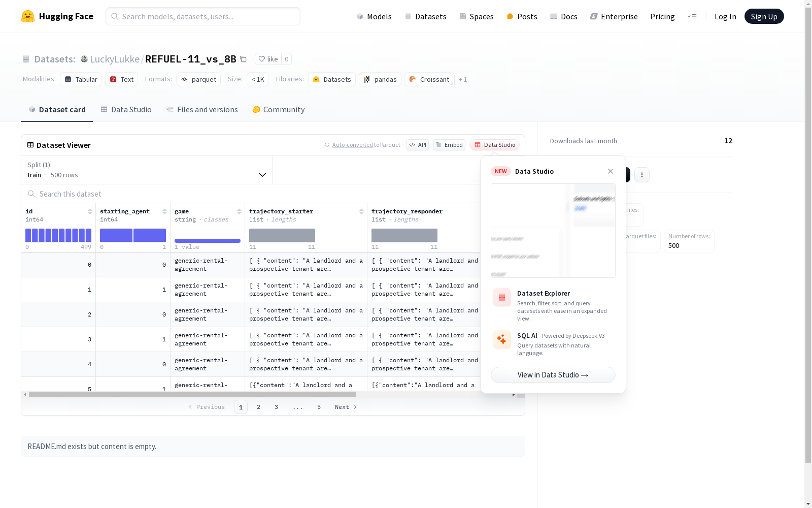Copy dataset name with the copy icon
The image size is (812, 508).
click(244, 59)
